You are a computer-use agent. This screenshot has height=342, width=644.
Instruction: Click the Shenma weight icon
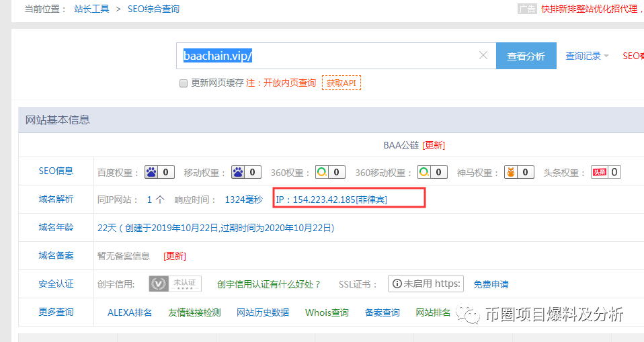(511, 172)
